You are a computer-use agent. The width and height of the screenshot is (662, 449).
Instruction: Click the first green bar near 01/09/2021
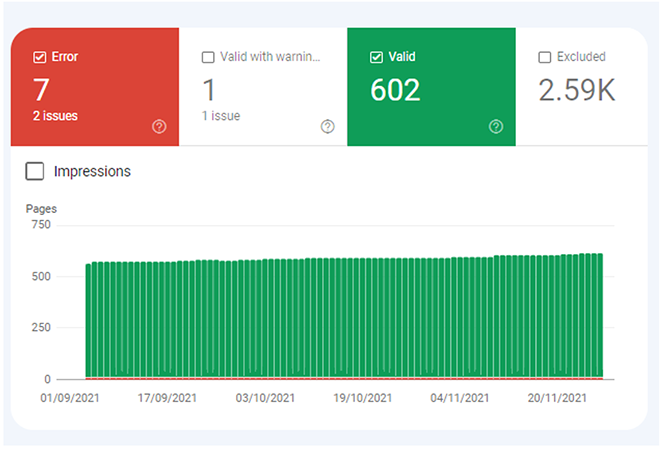click(89, 320)
